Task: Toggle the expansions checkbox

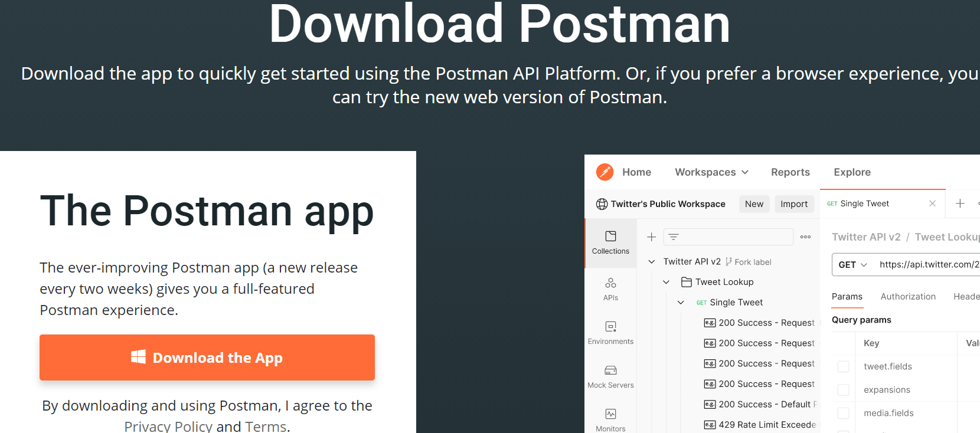Action: 843,390
